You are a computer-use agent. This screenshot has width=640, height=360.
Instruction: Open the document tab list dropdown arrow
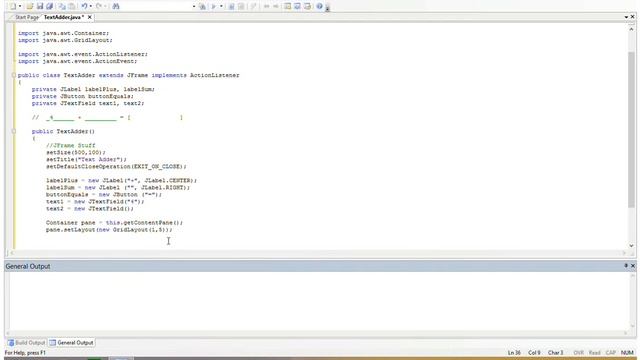[626, 17]
